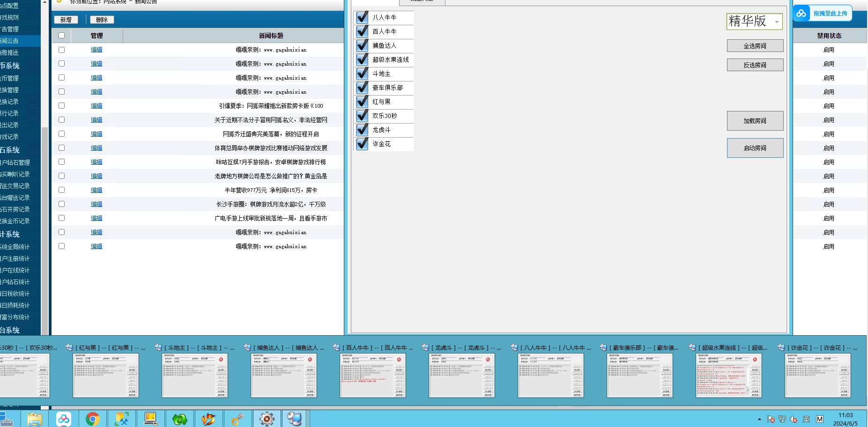Screen dimensions: 868x427
Task: Click the golden key taskbar icon
Action: [x=238, y=419]
